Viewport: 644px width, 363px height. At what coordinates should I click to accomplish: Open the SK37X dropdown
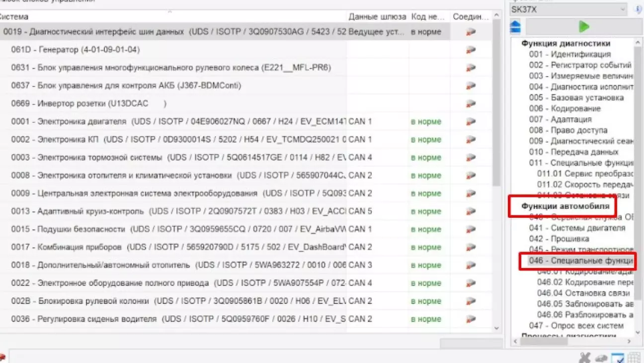click(x=568, y=9)
